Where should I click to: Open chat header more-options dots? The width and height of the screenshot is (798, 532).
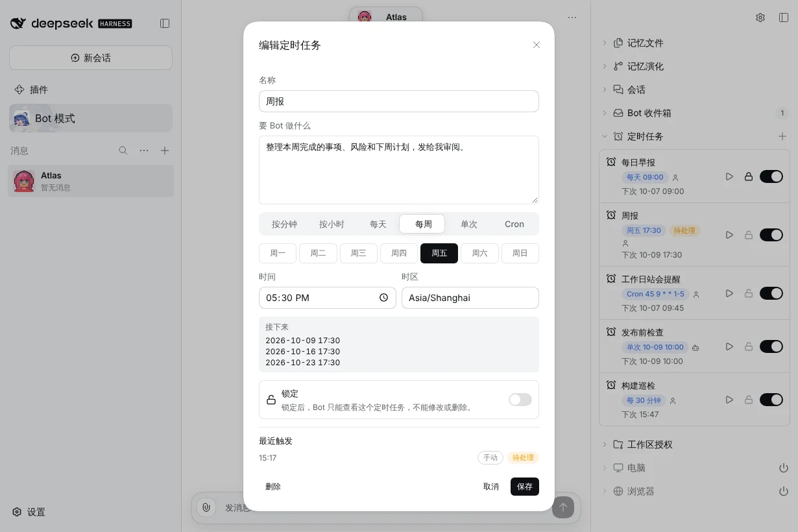click(572, 18)
